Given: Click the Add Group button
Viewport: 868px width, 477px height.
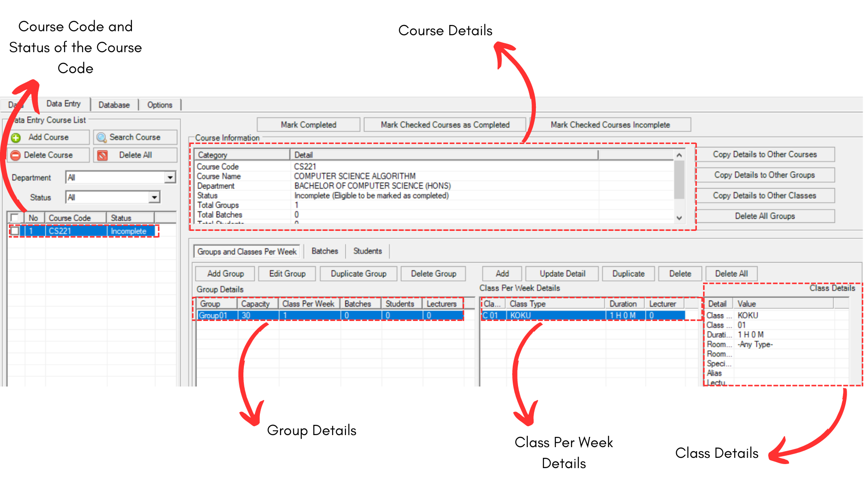Looking at the screenshot, I should tap(225, 273).
